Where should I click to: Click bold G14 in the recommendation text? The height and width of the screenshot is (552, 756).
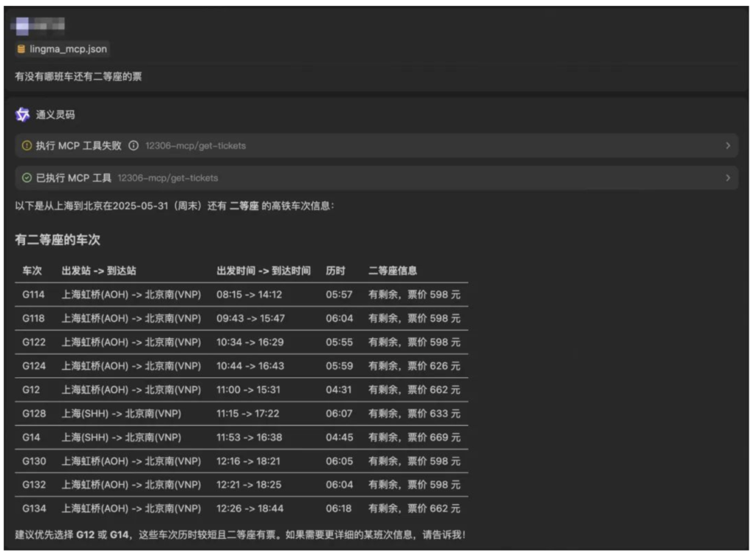point(120,534)
